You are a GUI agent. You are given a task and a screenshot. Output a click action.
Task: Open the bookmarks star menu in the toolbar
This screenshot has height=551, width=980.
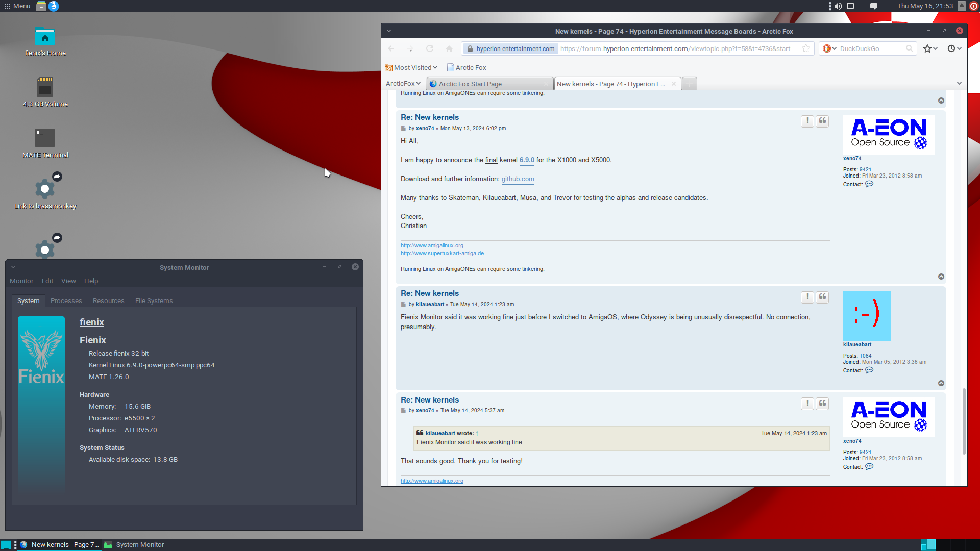pos(930,48)
